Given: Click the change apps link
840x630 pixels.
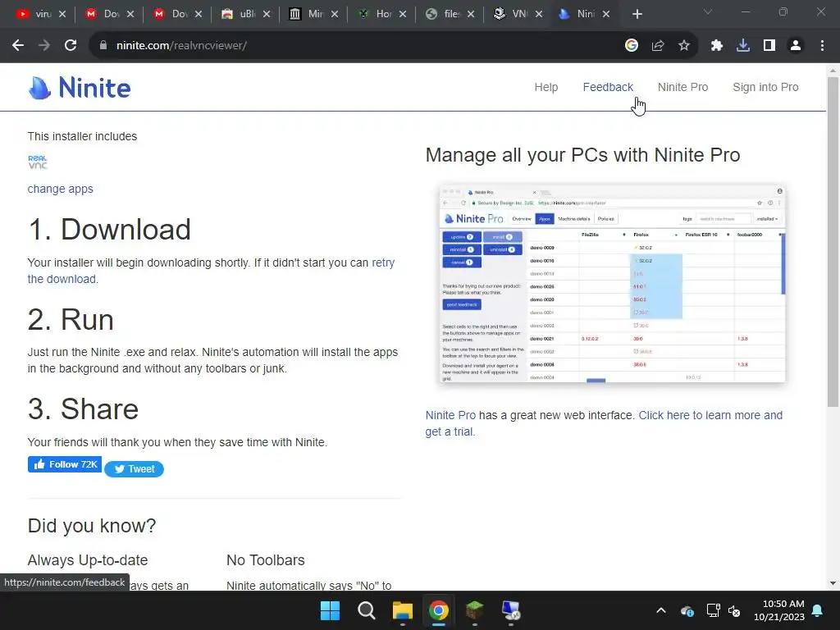Looking at the screenshot, I should (x=60, y=189).
